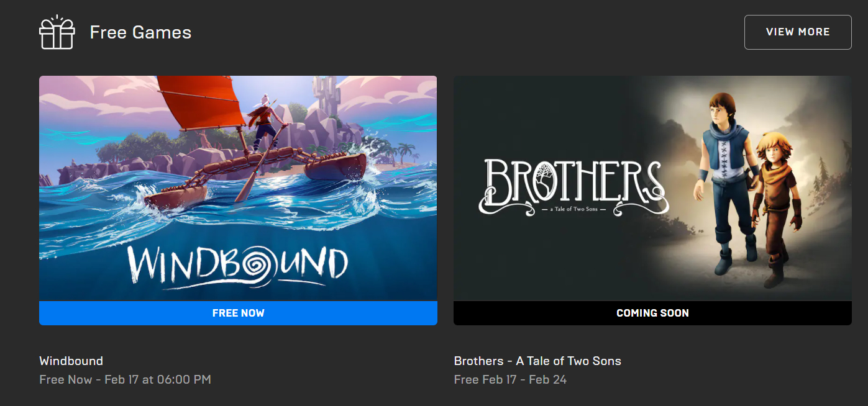Image resolution: width=868 pixels, height=406 pixels.
Task: Open the Brothers game artwork
Action: coord(652,188)
